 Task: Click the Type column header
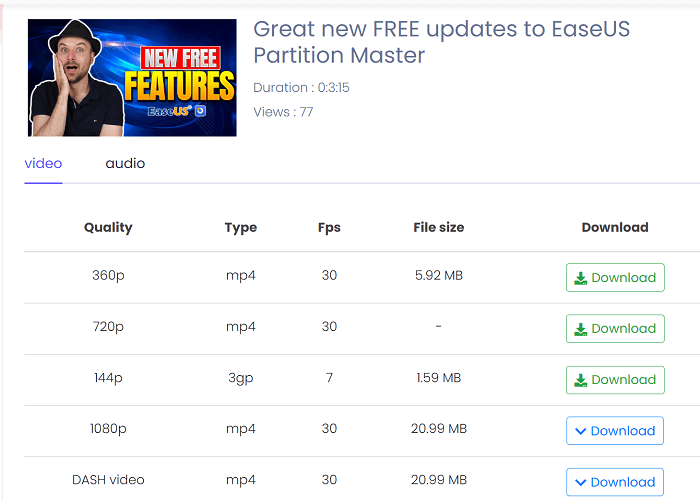pos(241,227)
